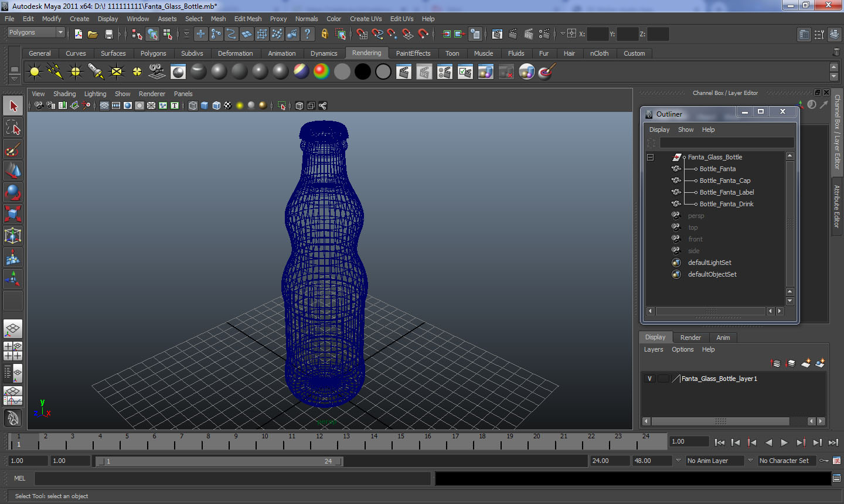
Task: Activate the Lasso Select tool
Action: 13,128
